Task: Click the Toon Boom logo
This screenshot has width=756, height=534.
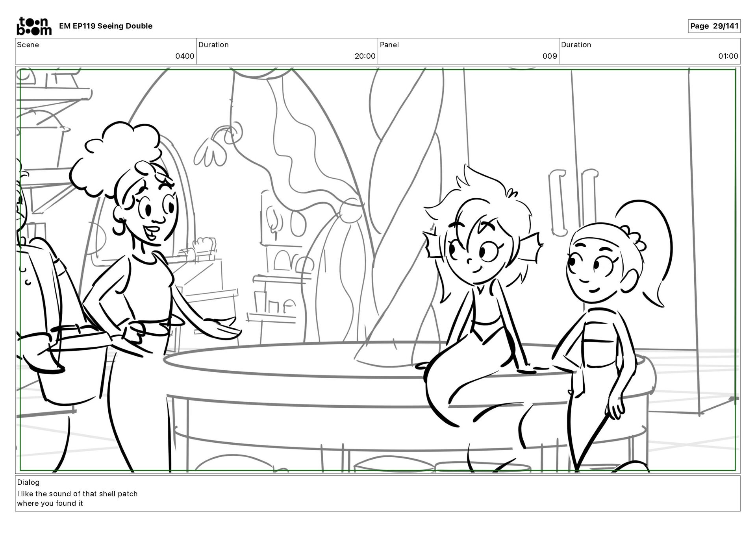Action: coord(34,26)
